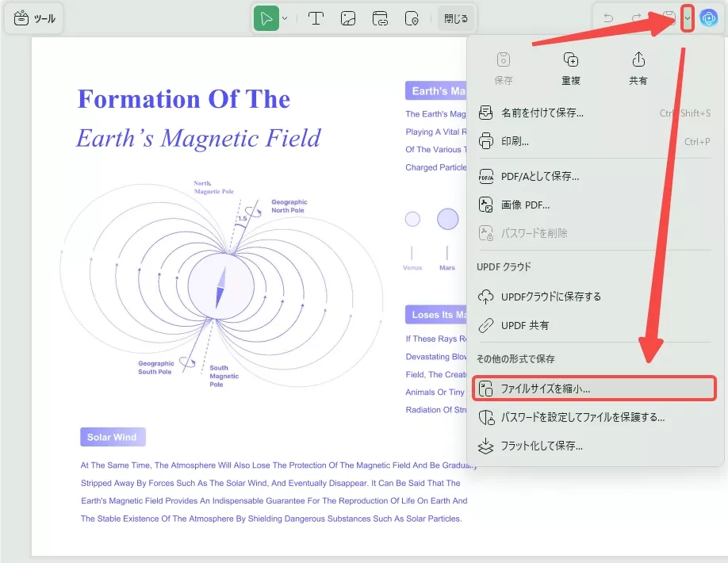Open the UPDF AI assistant icon

[708, 18]
